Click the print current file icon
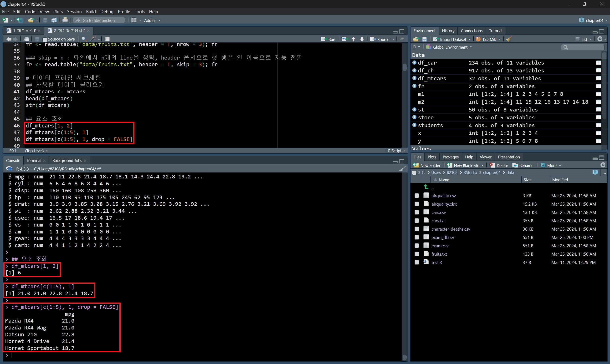This screenshot has height=364, width=610. coord(65,20)
